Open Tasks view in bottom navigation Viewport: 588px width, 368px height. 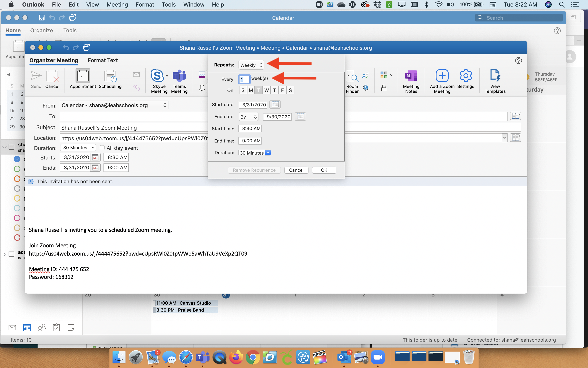(x=56, y=328)
